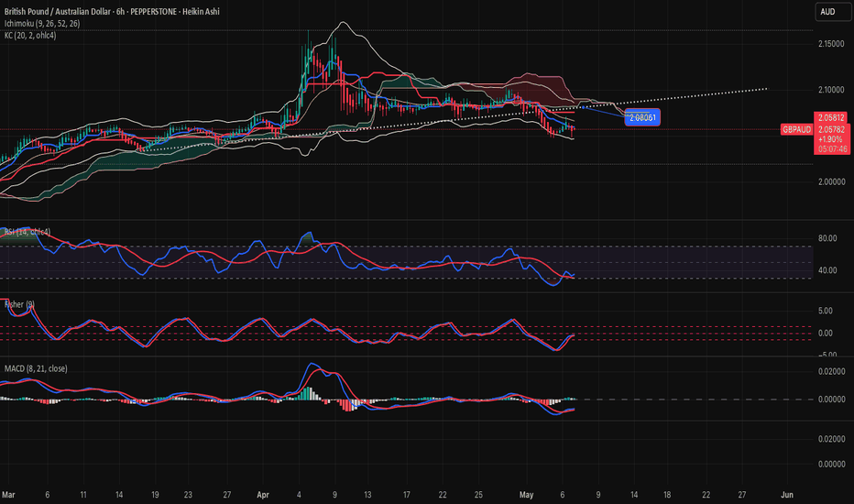Click the Mar label on the time axis
This screenshot has height=504, width=854.
click(x=8, y=495)
